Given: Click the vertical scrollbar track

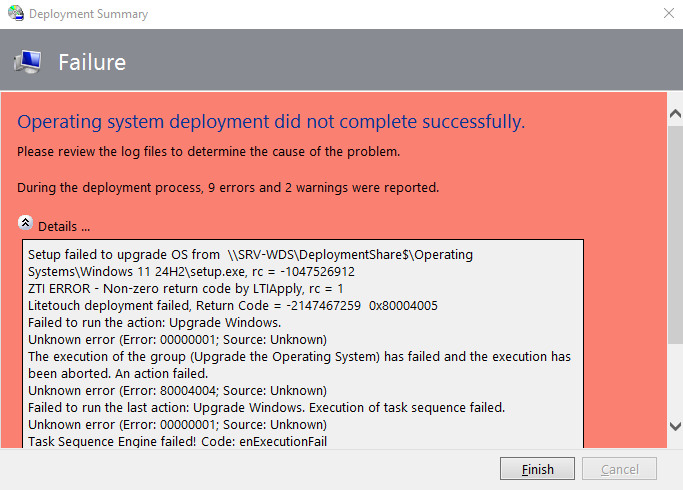Looking at the screenshot, I should click(x=673, y=270).
